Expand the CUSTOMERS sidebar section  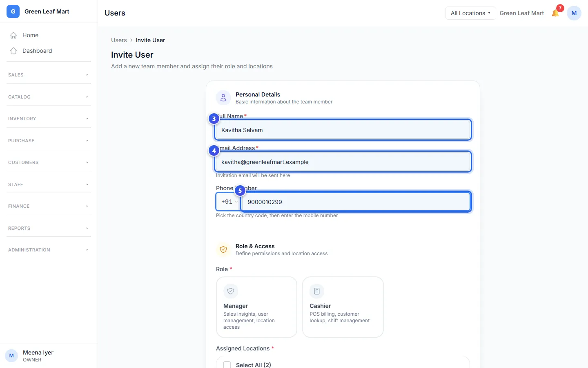pos(49,162)
